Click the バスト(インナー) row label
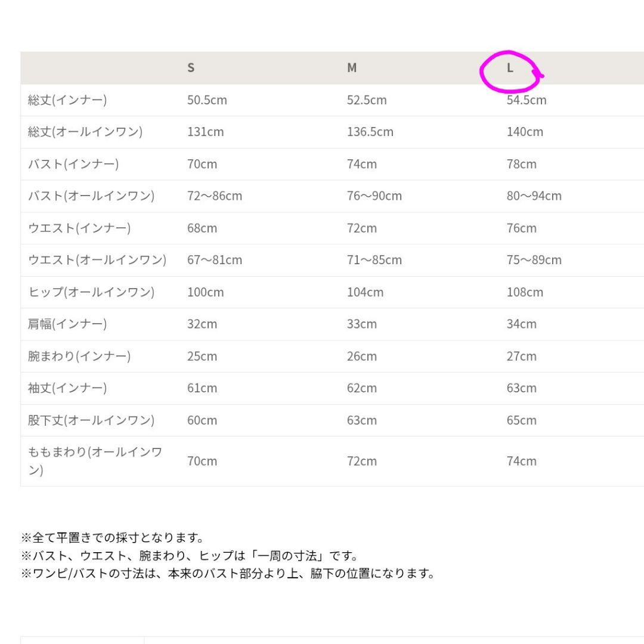Image resolution: width=644 pixels, height=644 pixels. click(x=73, y=164)
